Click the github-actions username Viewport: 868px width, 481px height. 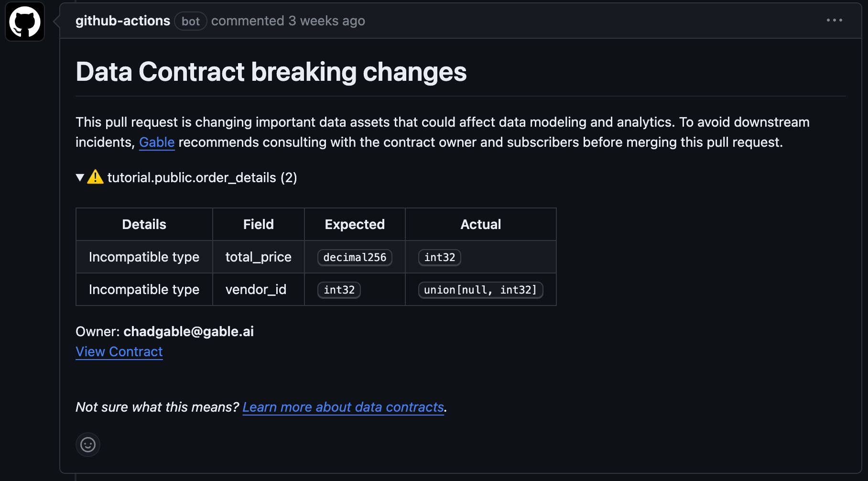point(123,21)
